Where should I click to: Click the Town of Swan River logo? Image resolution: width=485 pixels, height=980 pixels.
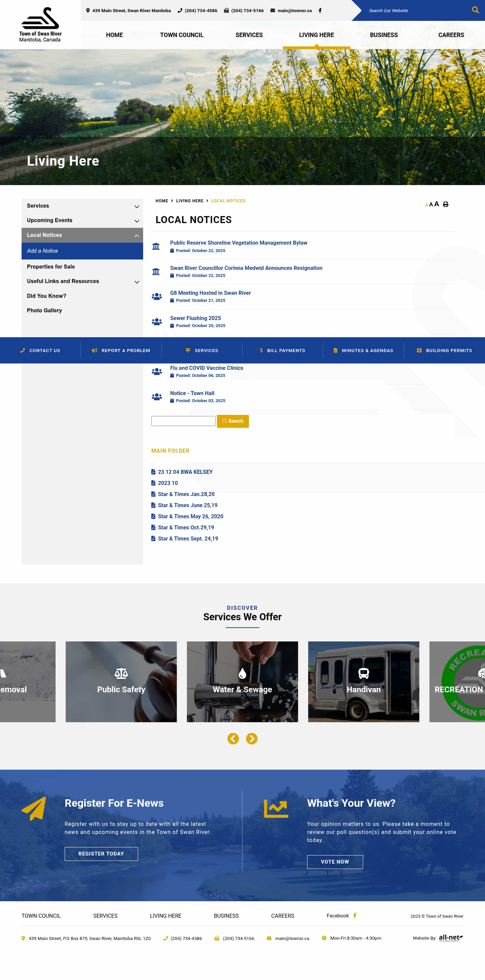[x=40, y=24]
